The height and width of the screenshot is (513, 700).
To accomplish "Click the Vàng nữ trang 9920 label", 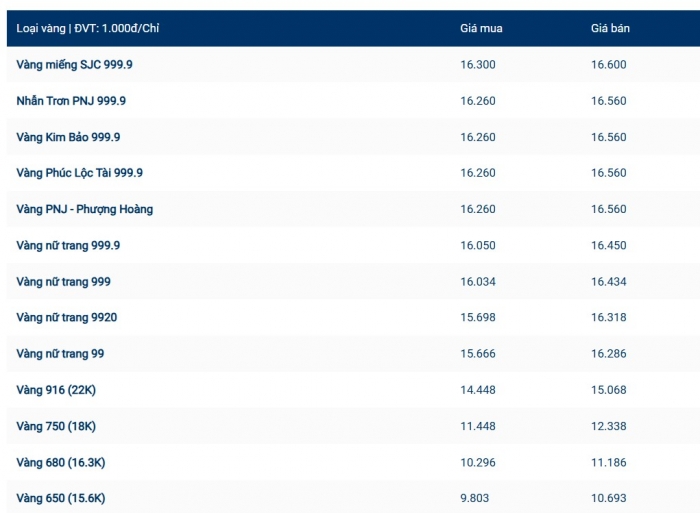I will [x=67, y=317].
